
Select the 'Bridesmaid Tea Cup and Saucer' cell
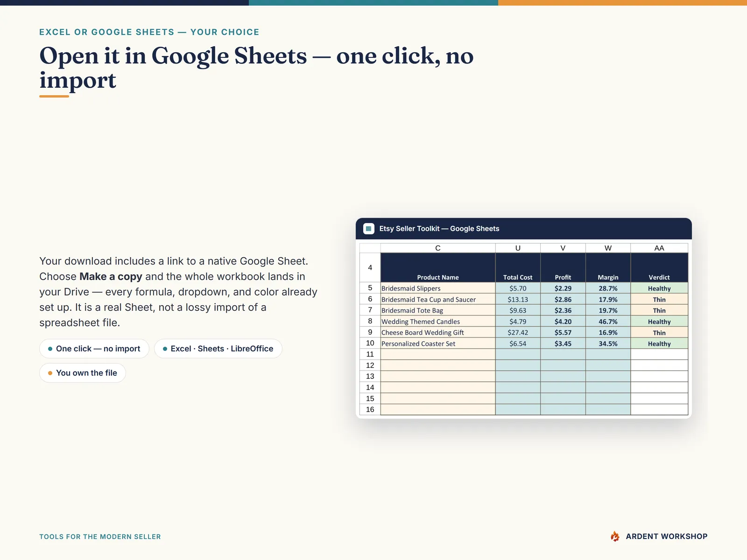(x=438, y=299)
